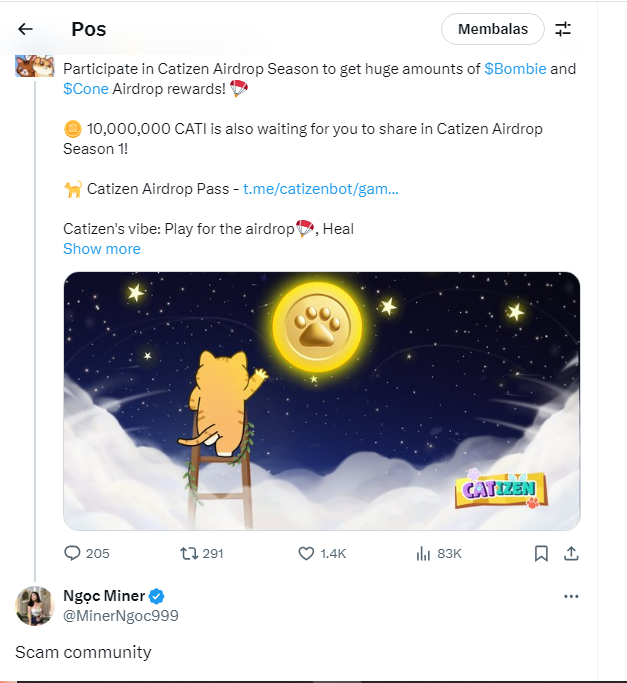Open more options on Ngọc Miner reply
Screen dimensions: 627x683
click(571, 596)
